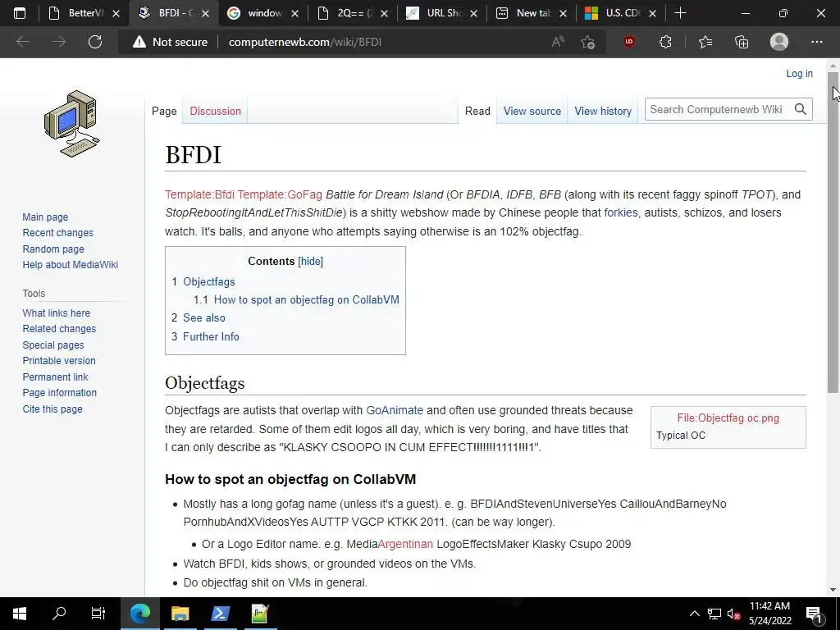Open File Explorer from taskbar
Viewport: 840px width, 630px height.
180,614
